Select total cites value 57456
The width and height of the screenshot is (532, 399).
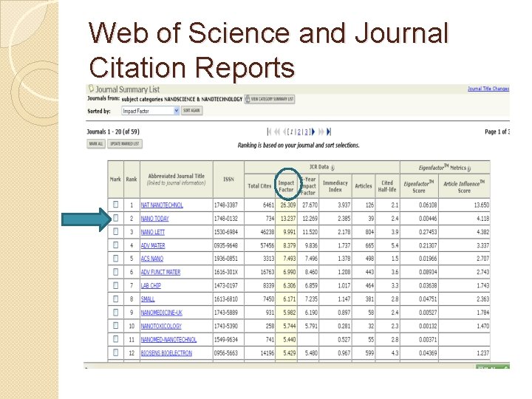(x=267, y=245)
